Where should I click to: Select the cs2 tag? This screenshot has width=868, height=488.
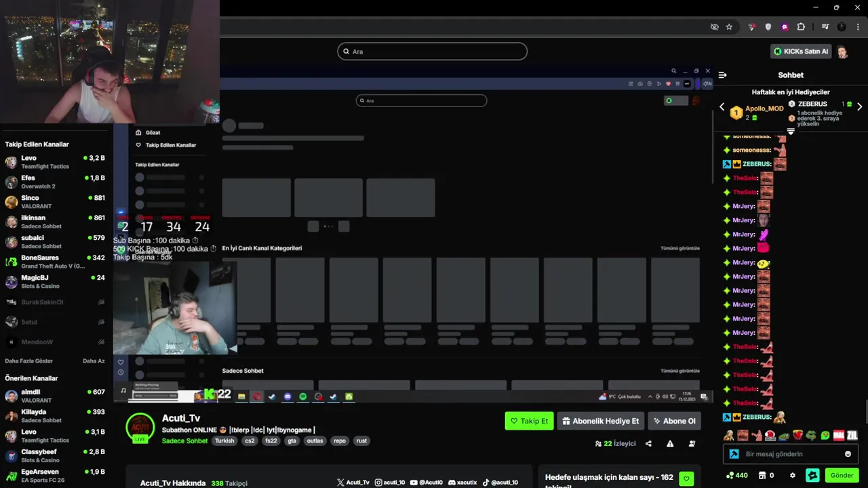point(250,441)
